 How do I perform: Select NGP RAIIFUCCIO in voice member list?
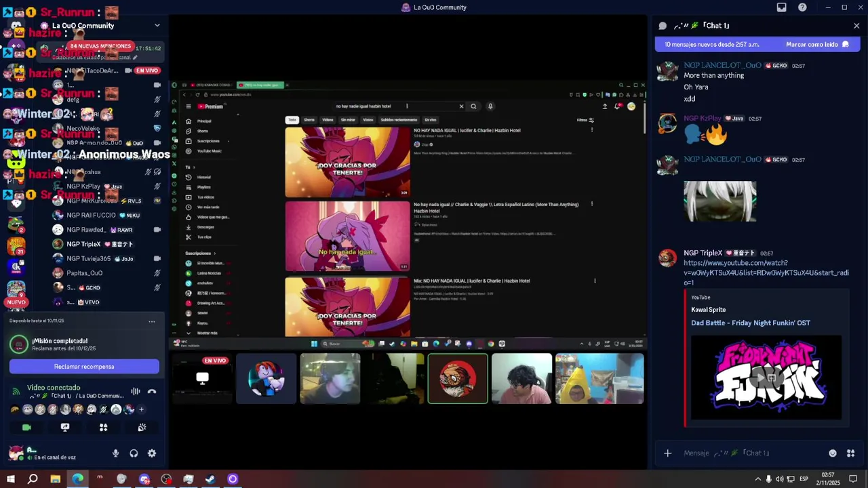click(x=108, y=215)
